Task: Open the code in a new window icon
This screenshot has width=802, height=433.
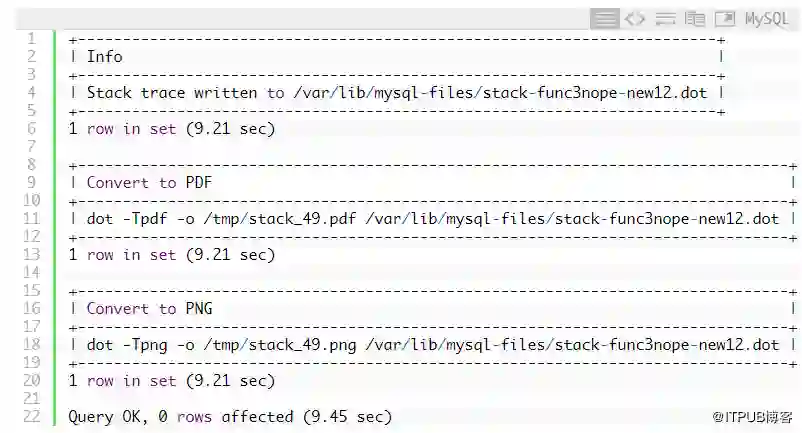Action: (725, 19)
